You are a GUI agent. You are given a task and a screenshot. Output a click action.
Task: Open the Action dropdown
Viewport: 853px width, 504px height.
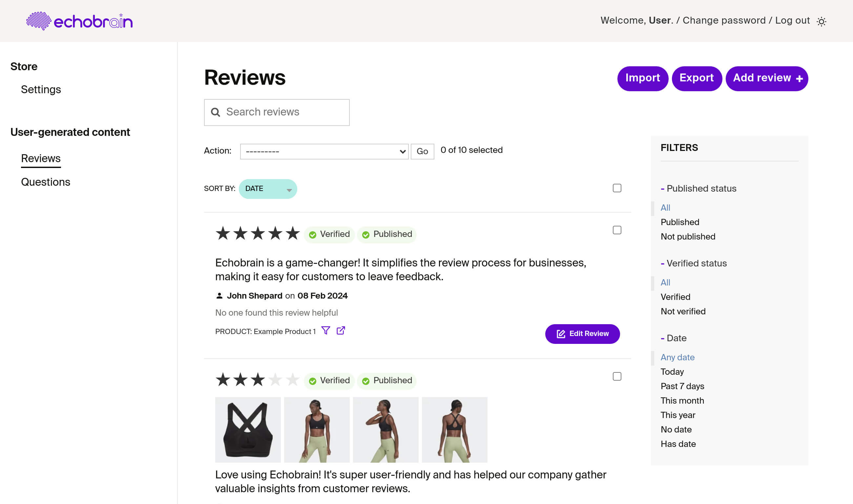(324, 152)
